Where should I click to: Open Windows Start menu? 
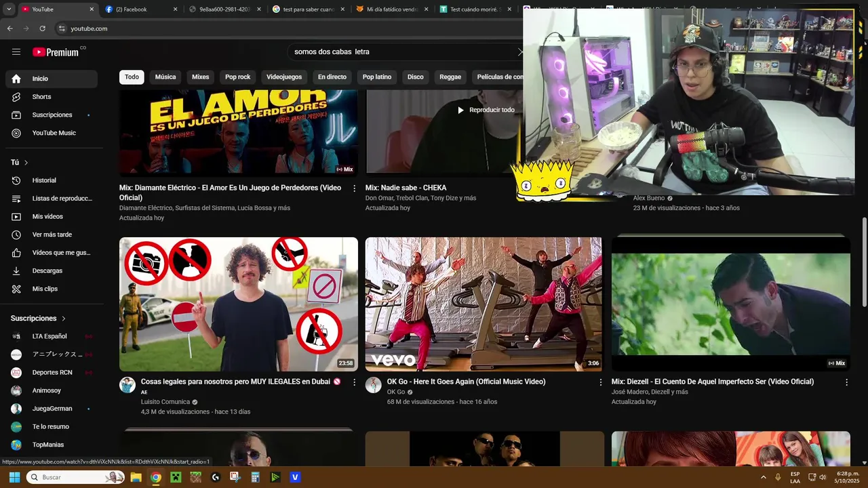[14, 477]
